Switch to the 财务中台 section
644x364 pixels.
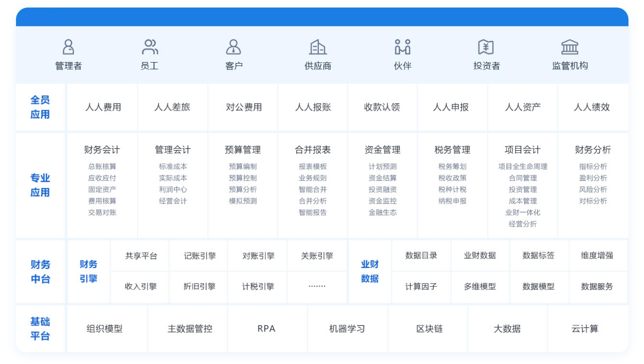40,270
